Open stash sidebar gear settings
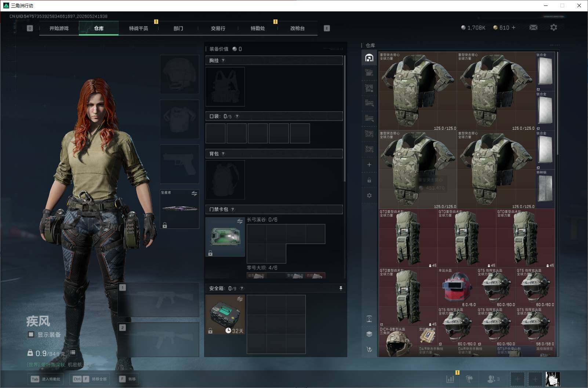Viewport: 588px width, 388px height. click(x=369, y=195)
